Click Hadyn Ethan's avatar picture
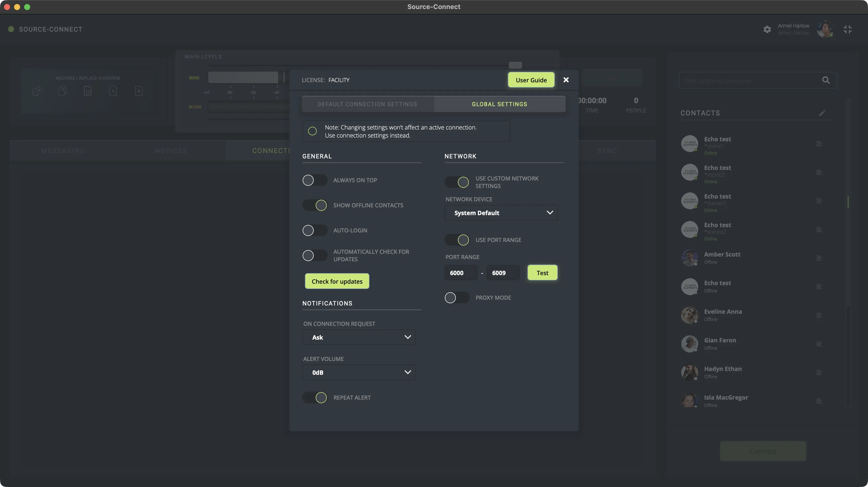This screenshot has width=868, height=487. click(689, 373)
